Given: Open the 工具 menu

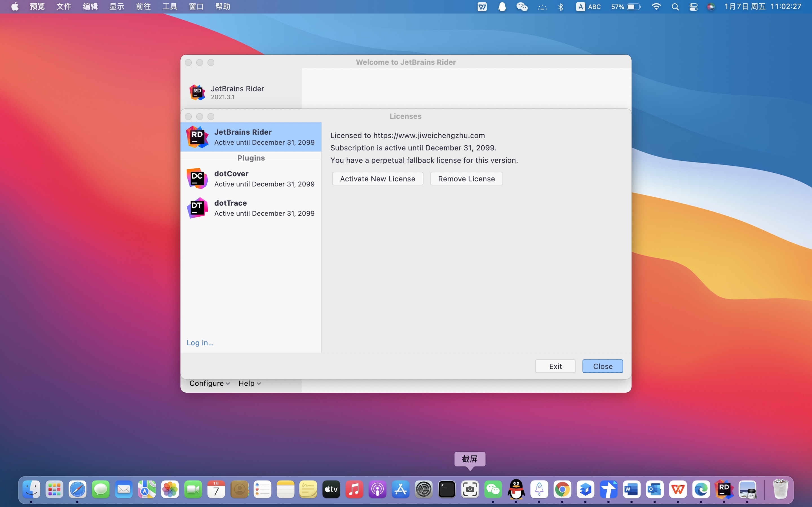Looking at the screenshot, I should tap(170, 7).
